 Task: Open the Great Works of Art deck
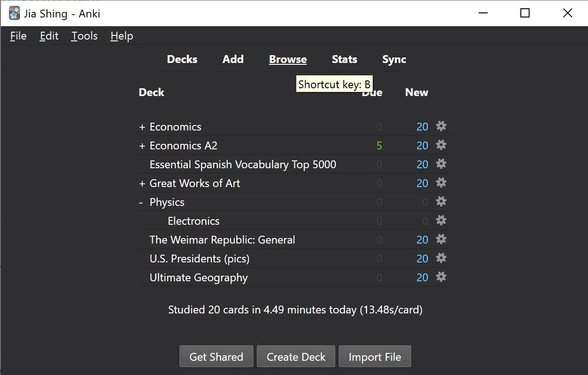[x=195, y=183]
